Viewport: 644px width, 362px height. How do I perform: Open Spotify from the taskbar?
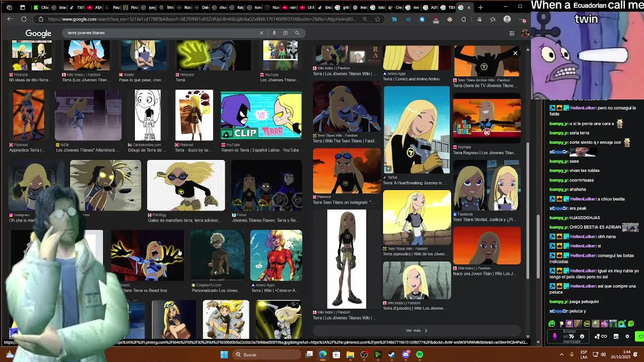coord(419,354)
